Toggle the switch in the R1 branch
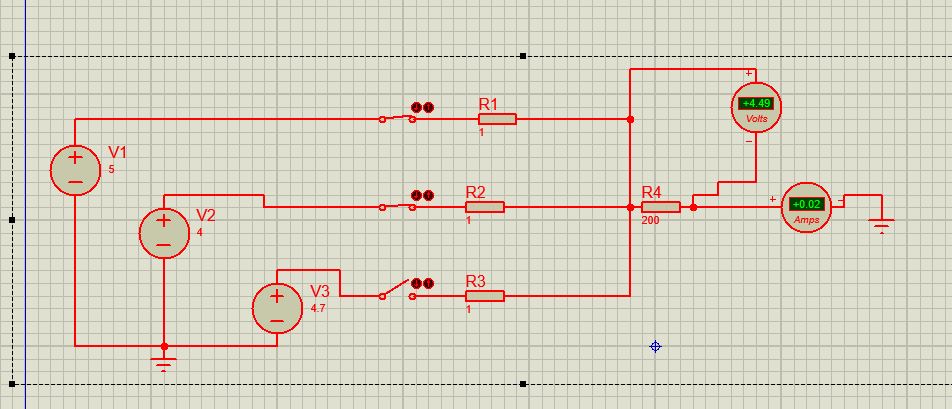Image resolution: width=952 pixels, height=409 pixels. pyautogui.click(x=397, y=119)
